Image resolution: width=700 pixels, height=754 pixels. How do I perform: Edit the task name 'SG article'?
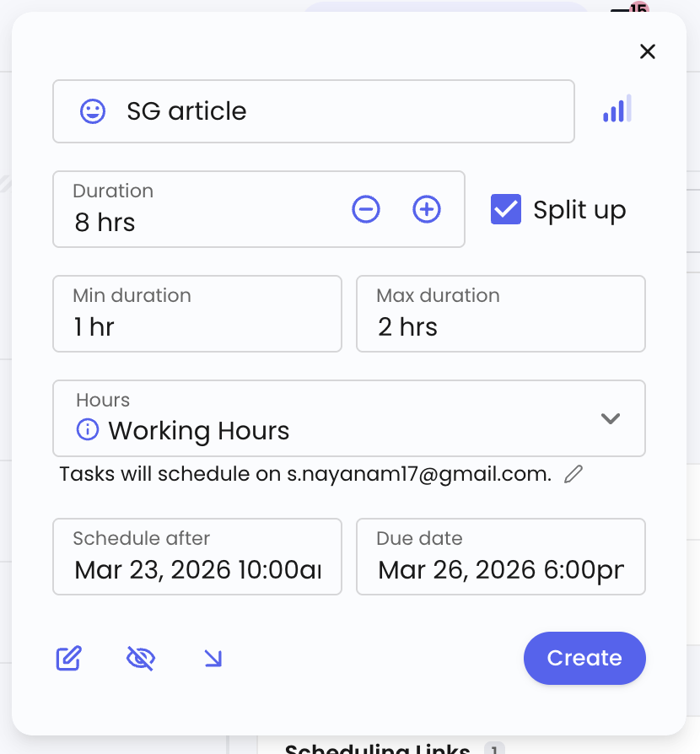(314, 111)
